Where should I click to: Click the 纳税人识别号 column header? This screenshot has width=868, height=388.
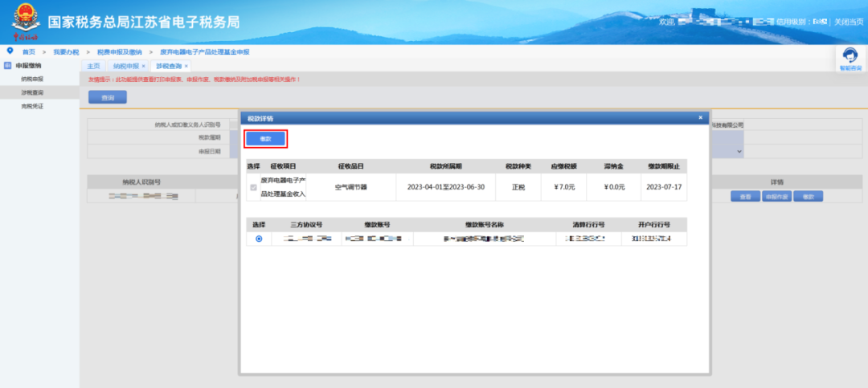tap(141, 182)
